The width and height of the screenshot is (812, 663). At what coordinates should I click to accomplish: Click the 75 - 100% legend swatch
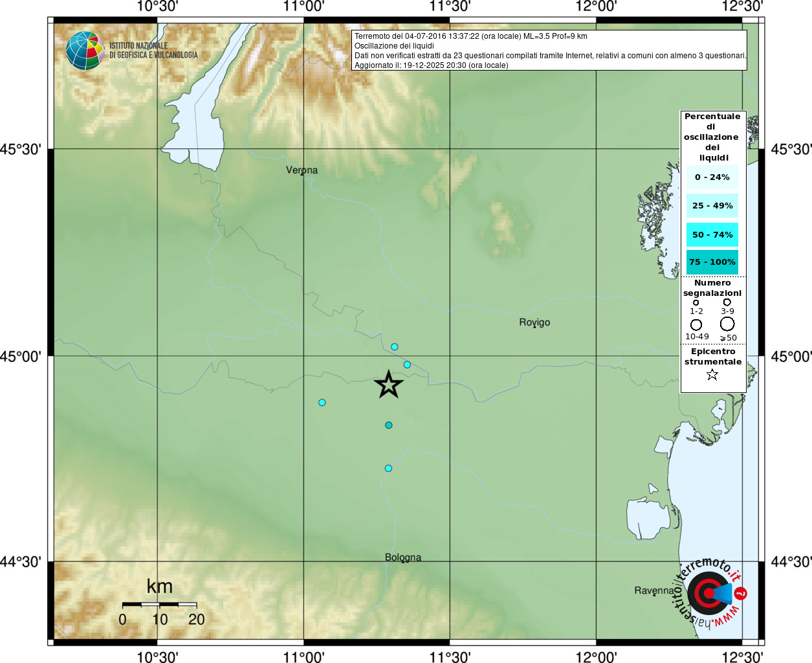point(712,262)
